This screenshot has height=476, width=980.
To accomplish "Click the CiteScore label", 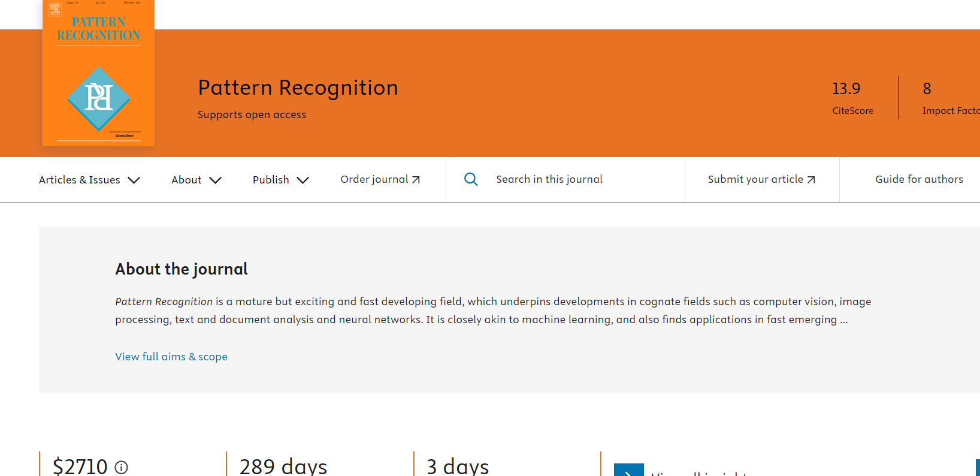I will coord(853,111).
